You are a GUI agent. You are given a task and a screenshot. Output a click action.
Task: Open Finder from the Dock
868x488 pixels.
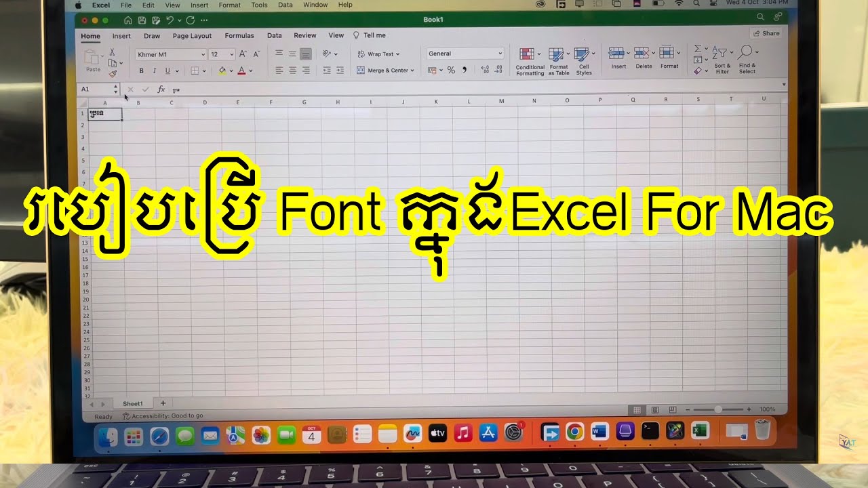[x=108, y=436]
